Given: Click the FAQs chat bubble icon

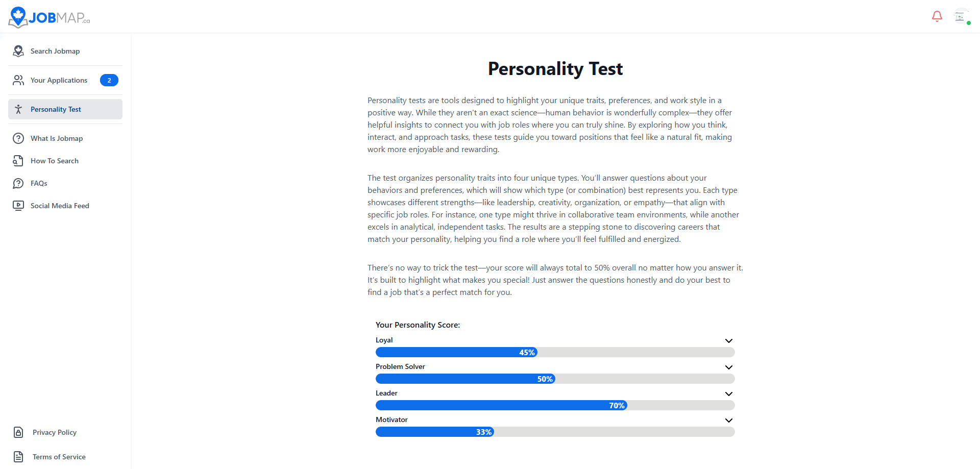Looking at the screenshot, I should (18, 183).
